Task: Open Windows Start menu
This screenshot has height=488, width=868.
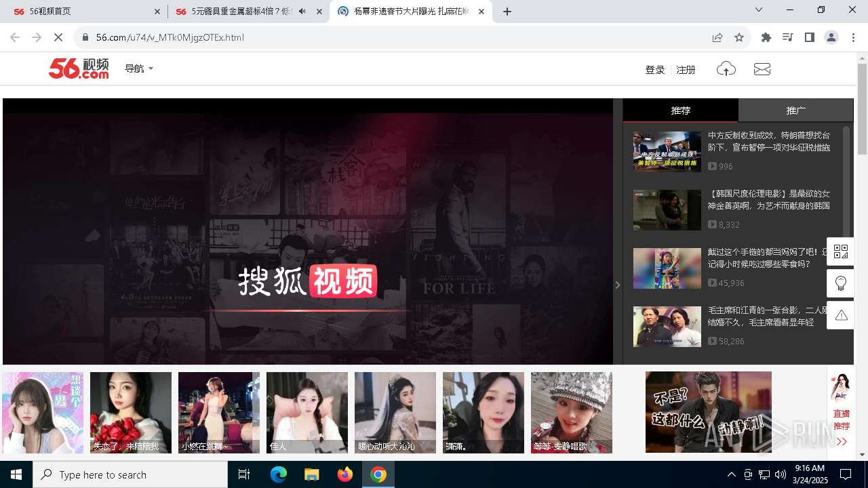Action: 16,474
